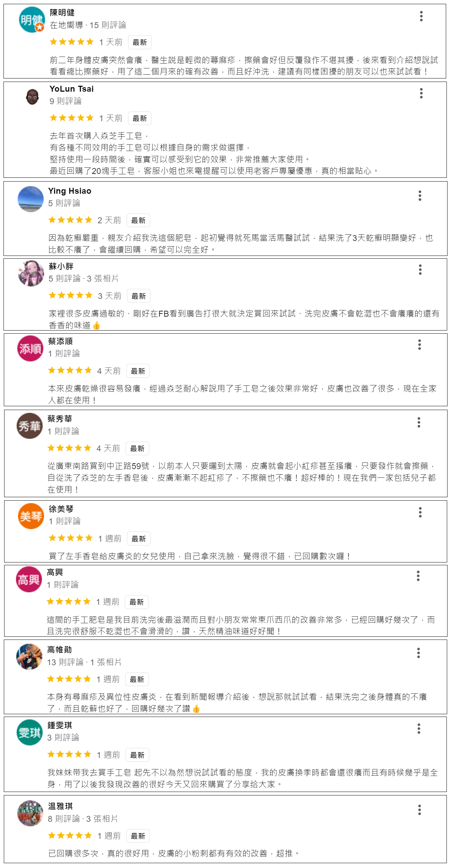
Task: Click the 最新 badge on 温雅琪's review
Action: click(x=138, y=836)
